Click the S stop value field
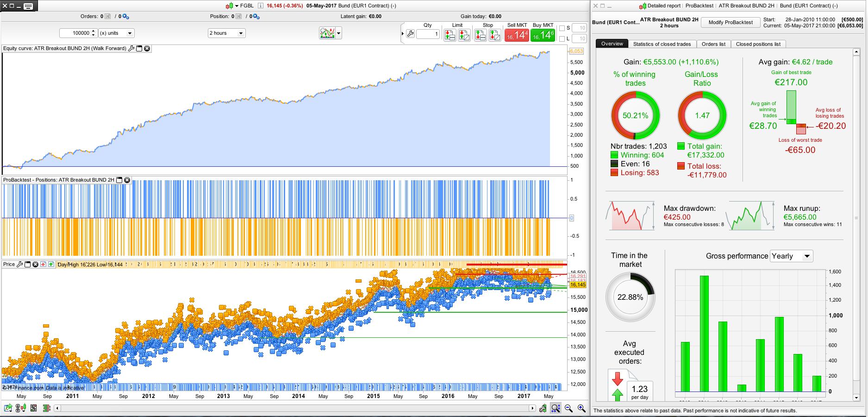Viewport: 868px width, 417px height. 580,28
